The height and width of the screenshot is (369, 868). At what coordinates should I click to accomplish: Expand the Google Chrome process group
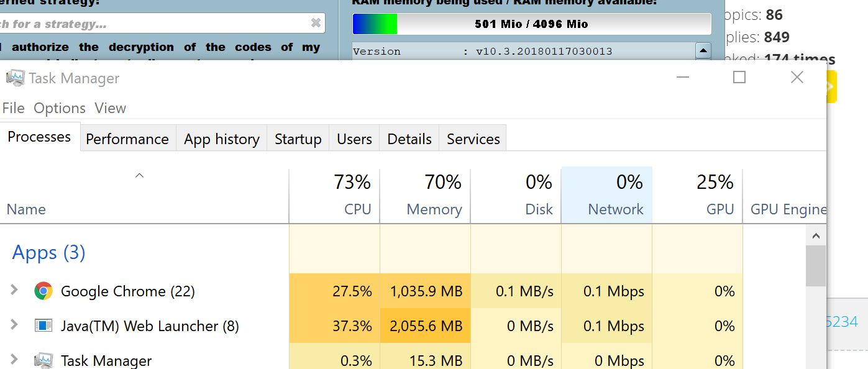[x=14, y=291]
